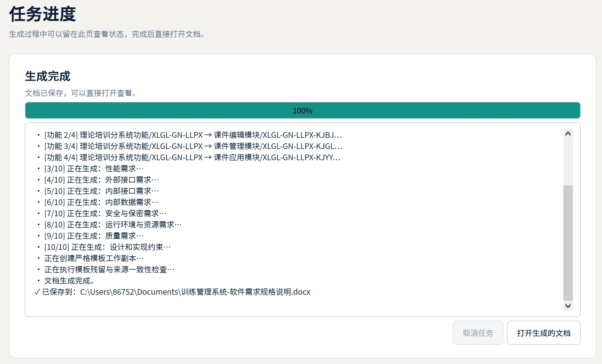Click log line [3/10] 性能需求
This screenshot has height=364, width=602.
tap(94, 169)
